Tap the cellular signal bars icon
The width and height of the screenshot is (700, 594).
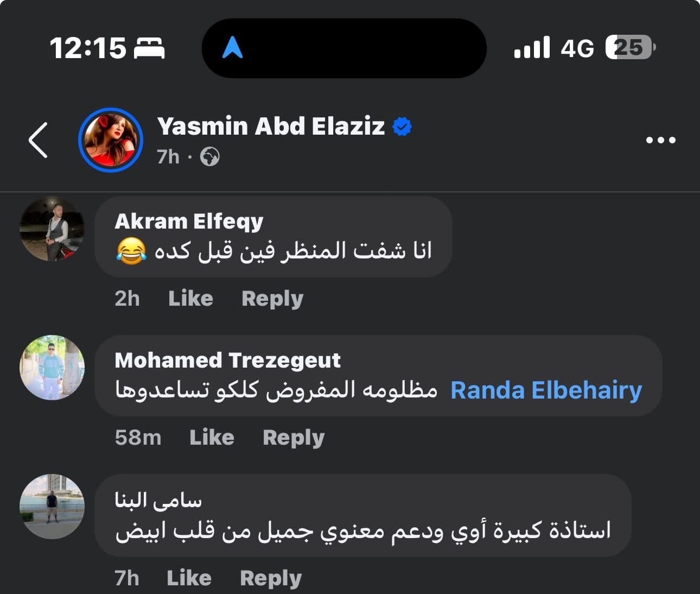(x=532, y=48)
